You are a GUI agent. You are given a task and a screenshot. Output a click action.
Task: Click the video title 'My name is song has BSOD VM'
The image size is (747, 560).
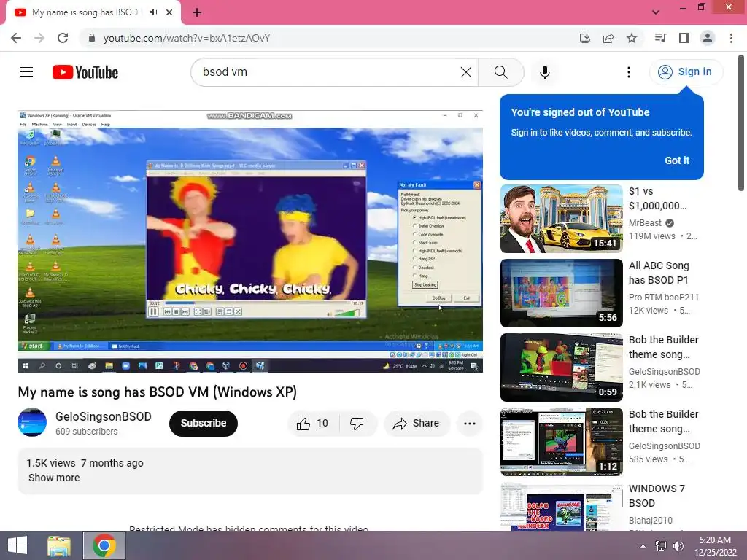pyautogui.click(x=158, y=392)
